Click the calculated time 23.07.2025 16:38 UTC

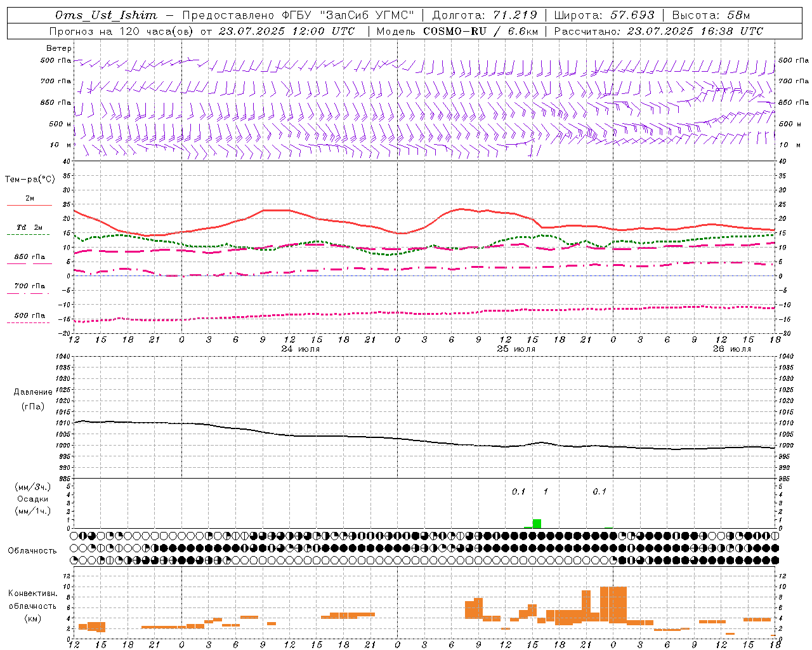click(x=695, y=31)
